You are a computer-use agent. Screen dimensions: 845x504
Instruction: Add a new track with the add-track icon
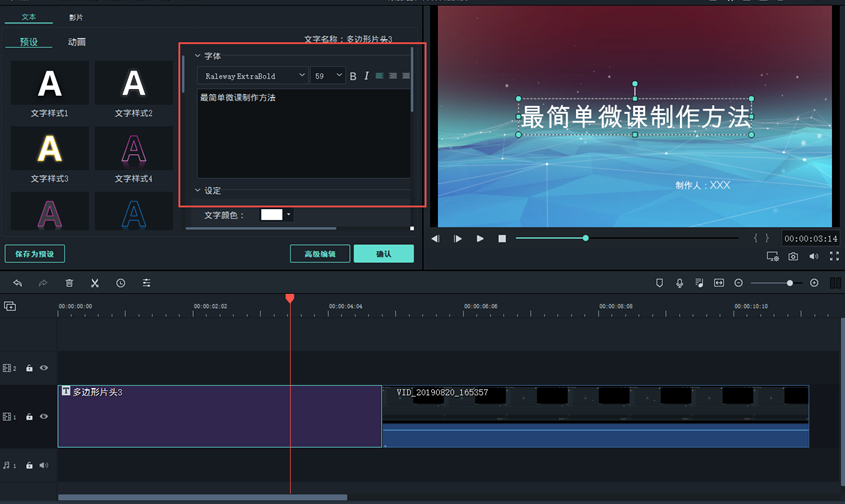(x=10, y=306)
